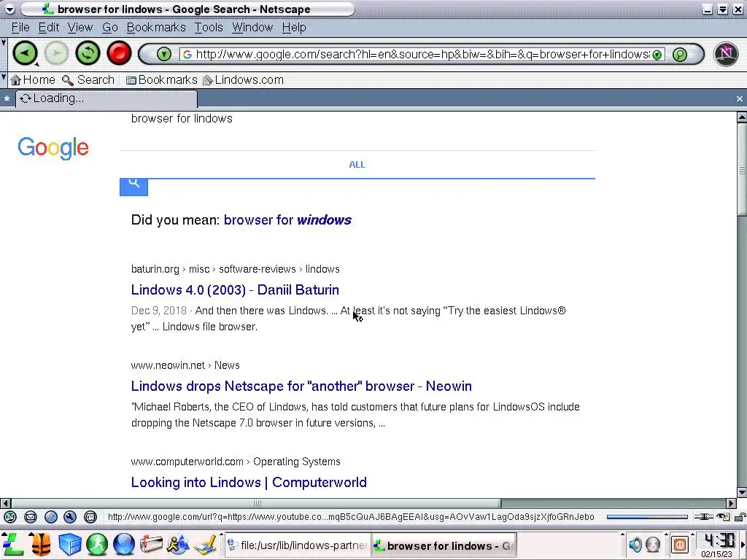Click the Netscape N throbber logo
The width and height of the screenshot is (747, 560).
pyautogui.click(x=726, y=53)
